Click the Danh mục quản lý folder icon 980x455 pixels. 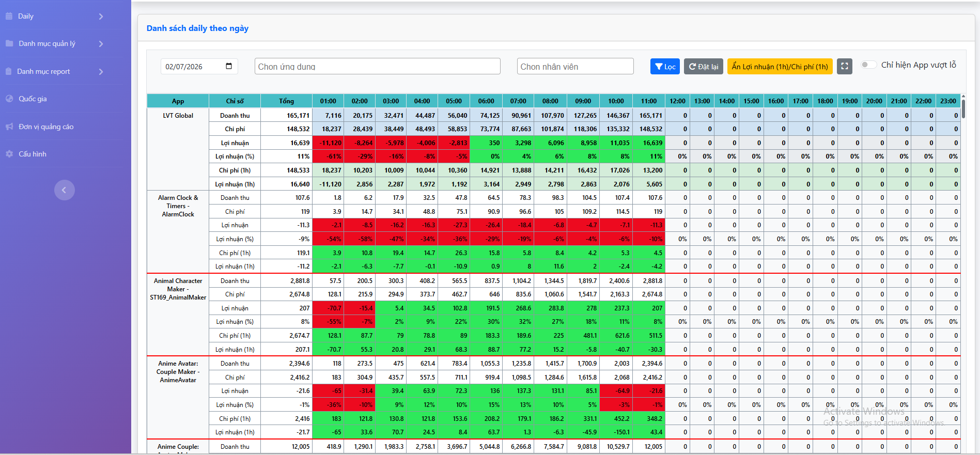point(9,43)
